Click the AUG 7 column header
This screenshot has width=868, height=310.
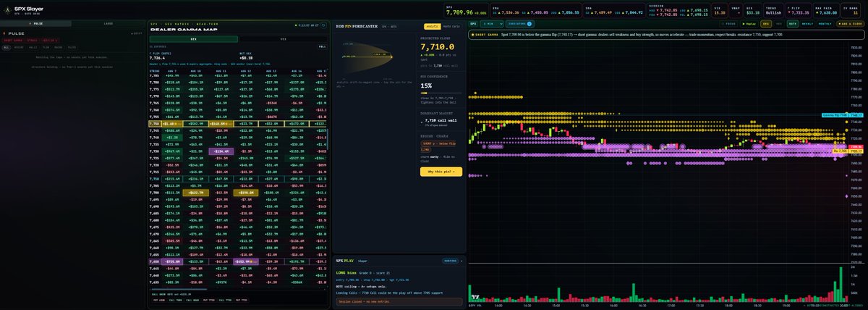(171, 71)
